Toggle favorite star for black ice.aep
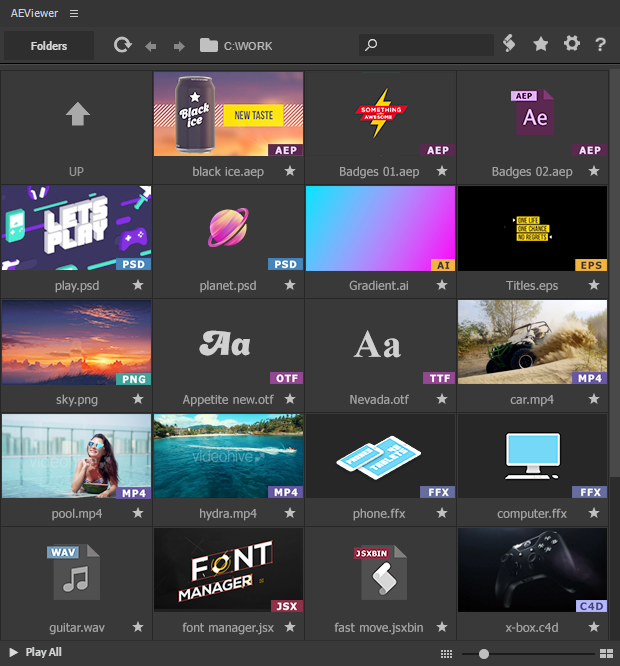 tap(290, 171)
